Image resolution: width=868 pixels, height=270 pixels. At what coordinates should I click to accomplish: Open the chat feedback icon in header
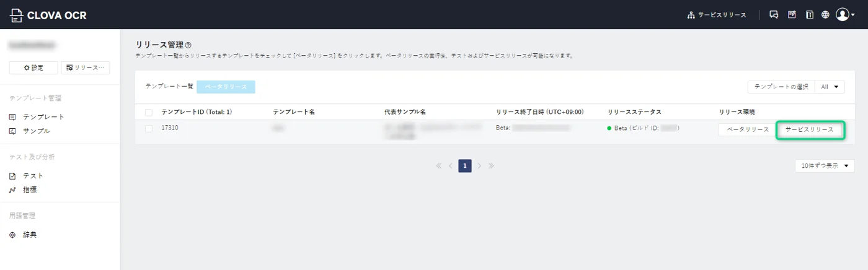(x=774, y=15)
